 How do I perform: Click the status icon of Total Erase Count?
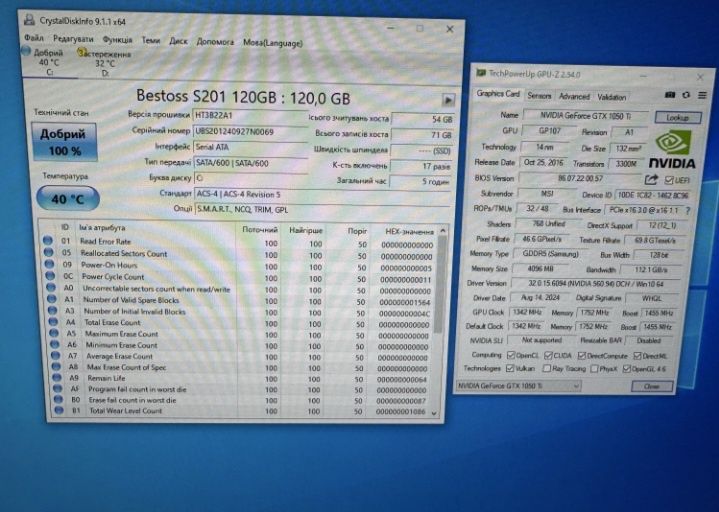click(x=54, y=322)
